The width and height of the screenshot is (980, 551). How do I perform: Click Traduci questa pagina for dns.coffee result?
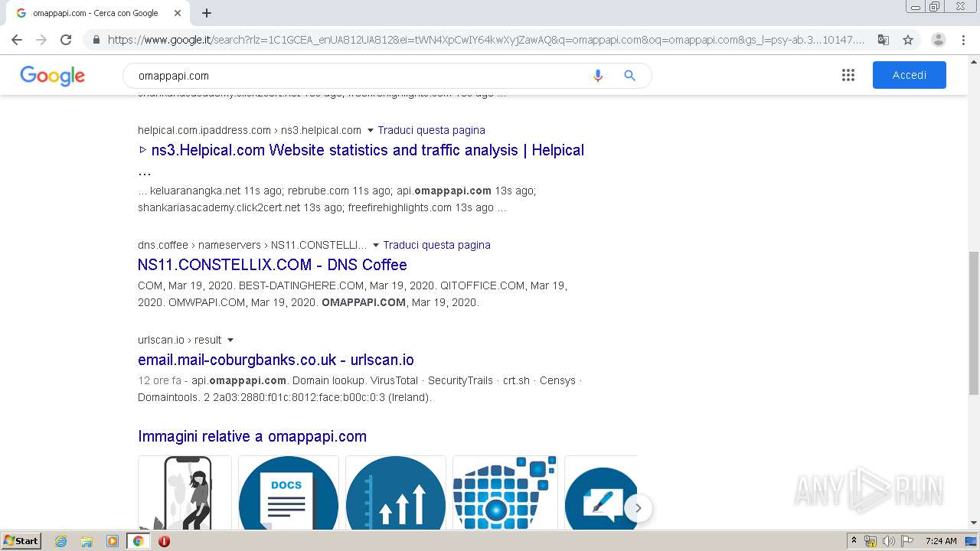point(436,245)
